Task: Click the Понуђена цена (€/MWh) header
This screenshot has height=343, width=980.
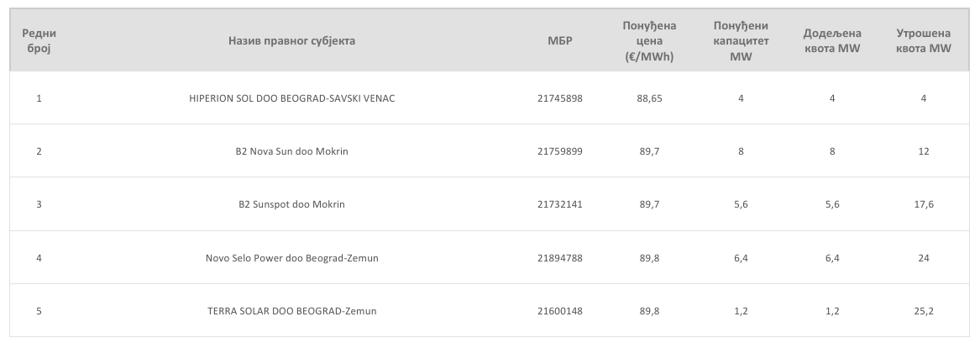Action: (649, 41)
